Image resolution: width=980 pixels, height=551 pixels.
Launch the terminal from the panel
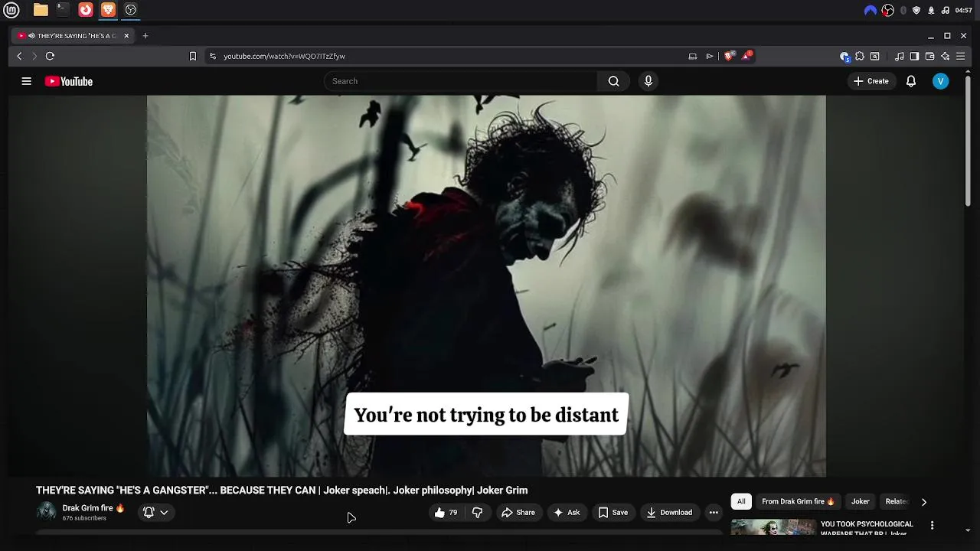pyautogui.click(x=63, y=10)
